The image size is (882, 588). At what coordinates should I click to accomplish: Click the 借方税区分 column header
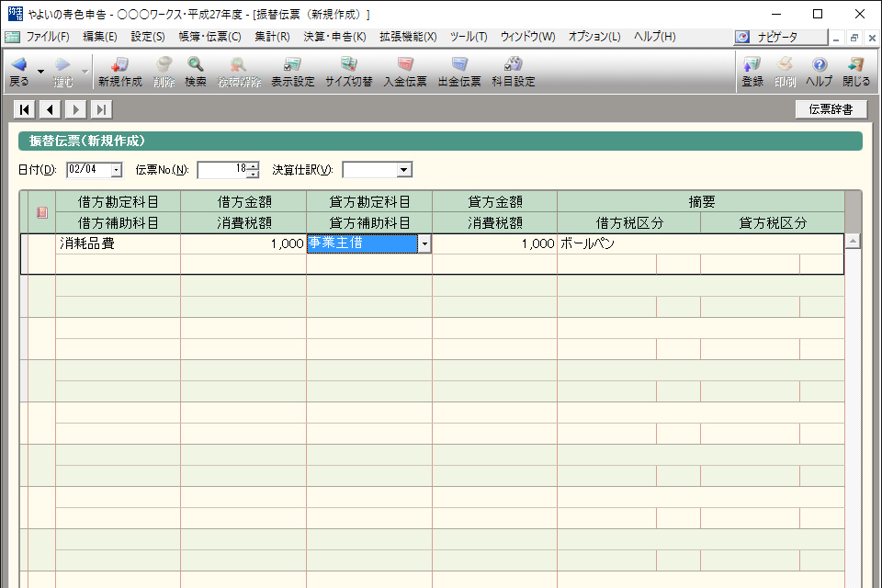point(628,223)
